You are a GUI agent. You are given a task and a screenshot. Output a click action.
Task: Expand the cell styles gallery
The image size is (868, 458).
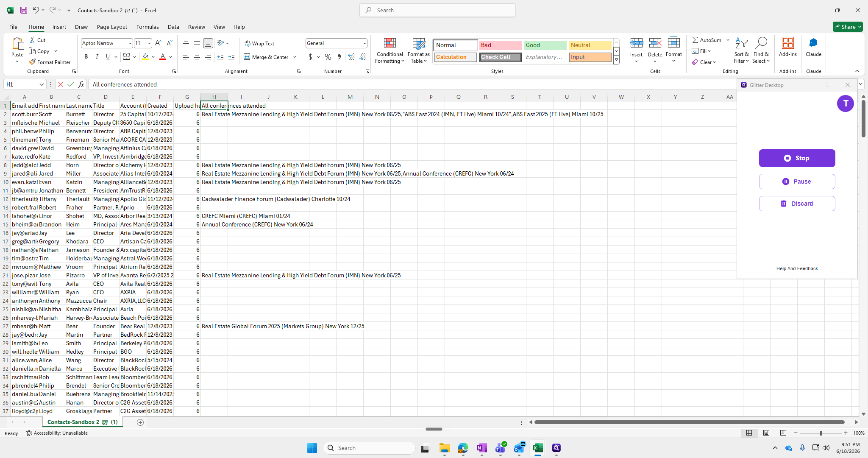tap(616, 61)
